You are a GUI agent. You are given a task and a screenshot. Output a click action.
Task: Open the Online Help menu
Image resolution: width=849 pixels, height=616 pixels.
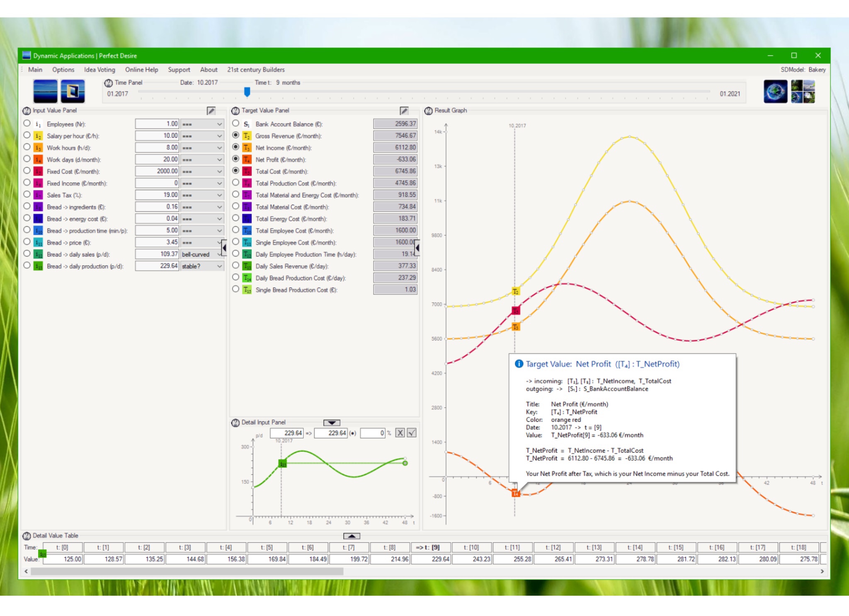click(x=141, y=70)
